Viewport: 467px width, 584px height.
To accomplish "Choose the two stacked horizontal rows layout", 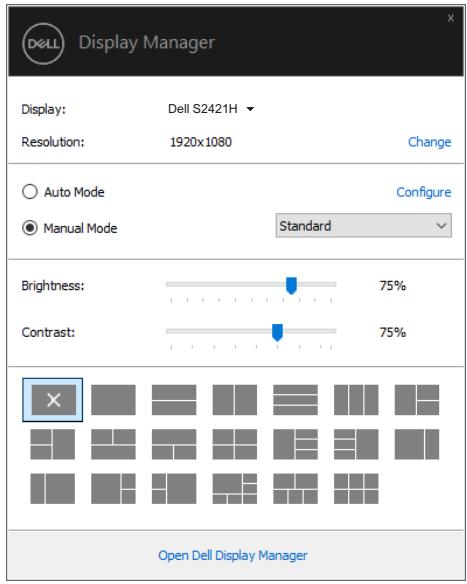I will (174, 400).
